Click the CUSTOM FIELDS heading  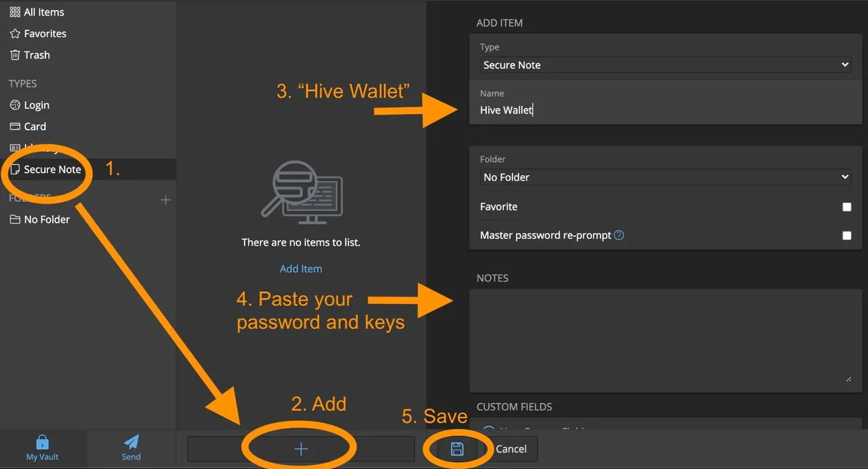click(514, 407)
